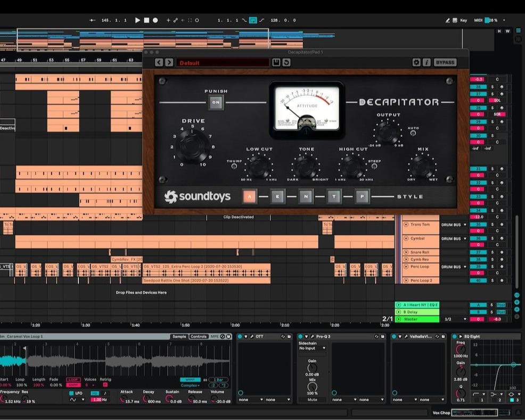Toggle the Thump low cut switch
Image resolution: width=525 pixels, height=420 pixels.
point(234,166)
